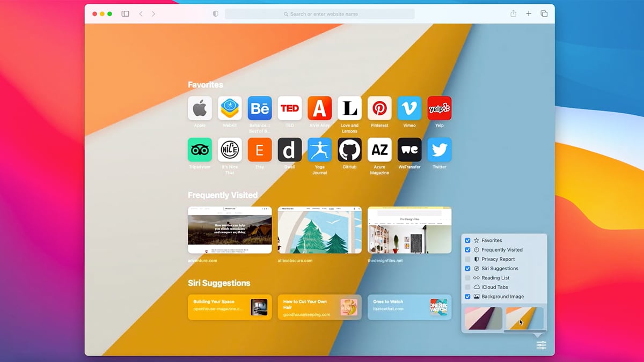Screen dimensions: 644x362
Task: Open the TED favorite icon
Action: (x=290, y=108)
